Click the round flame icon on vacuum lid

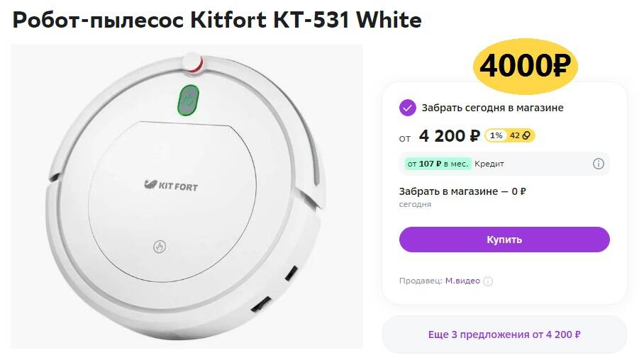point(160,247)
